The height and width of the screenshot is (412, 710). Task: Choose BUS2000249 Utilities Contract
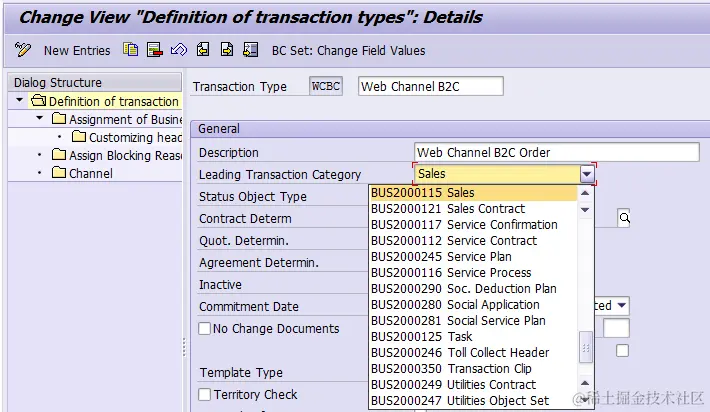(x=473, y=384)
